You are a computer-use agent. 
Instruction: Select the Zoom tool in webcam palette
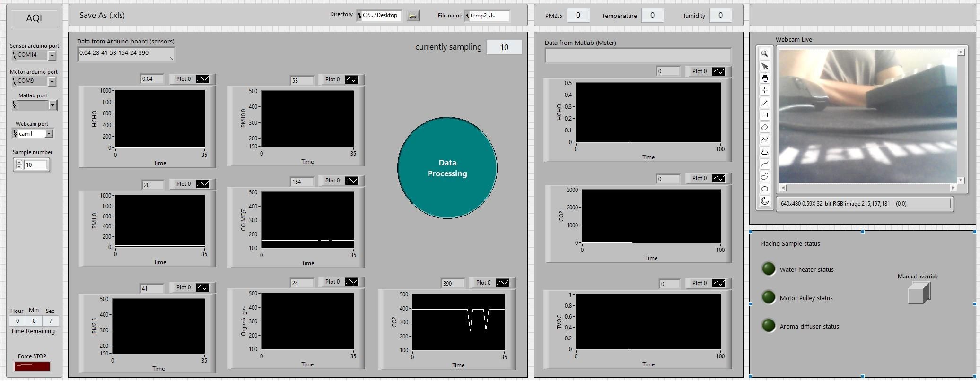click(x=764, y=53)
